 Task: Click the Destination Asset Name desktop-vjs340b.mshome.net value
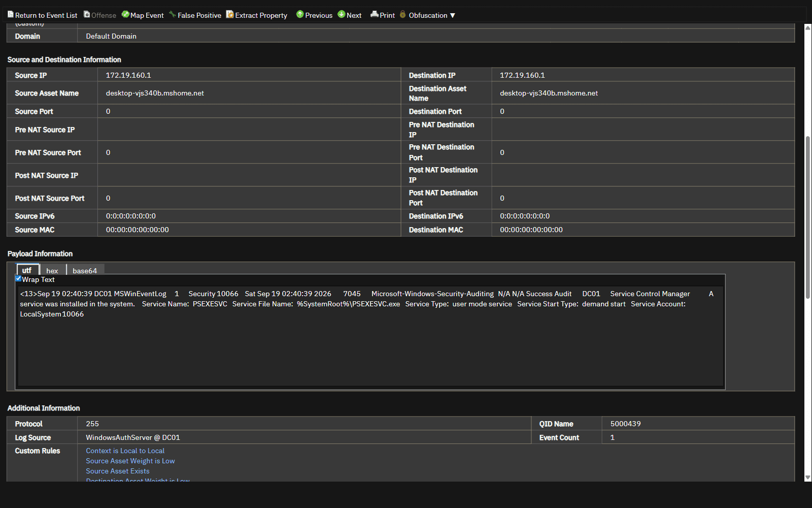click(x=549, y=93)
